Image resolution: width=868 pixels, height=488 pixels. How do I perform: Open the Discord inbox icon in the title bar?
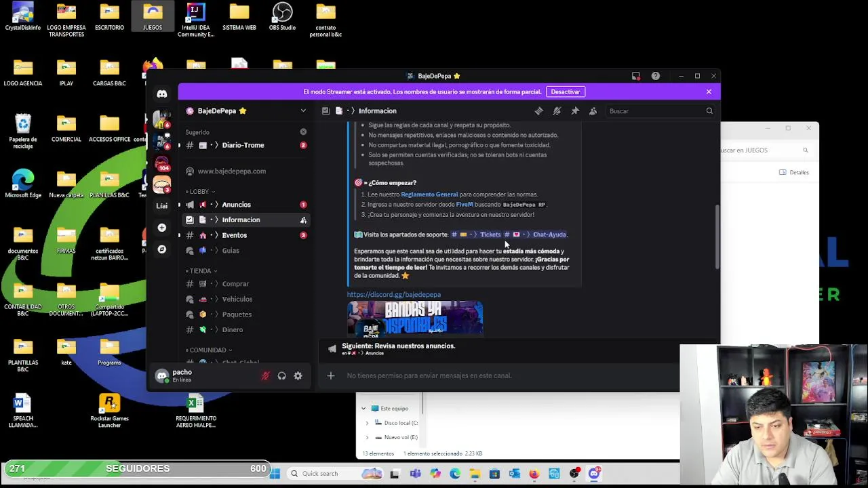635,76
